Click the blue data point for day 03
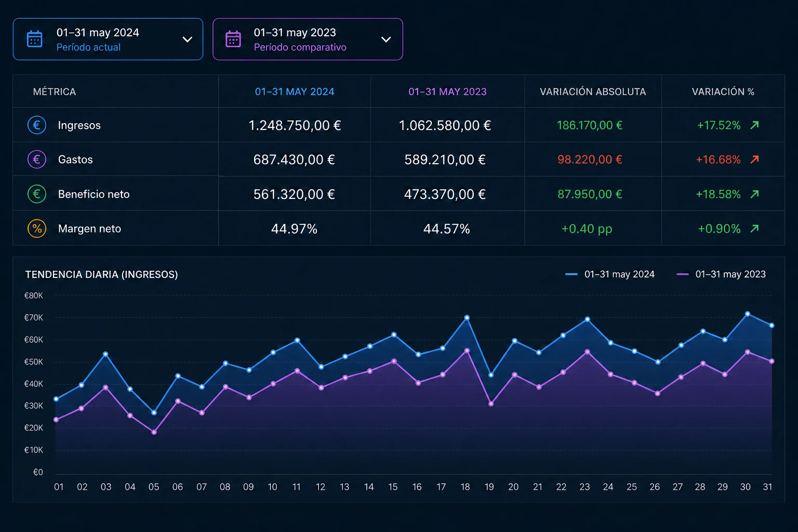 coord(105,354)
